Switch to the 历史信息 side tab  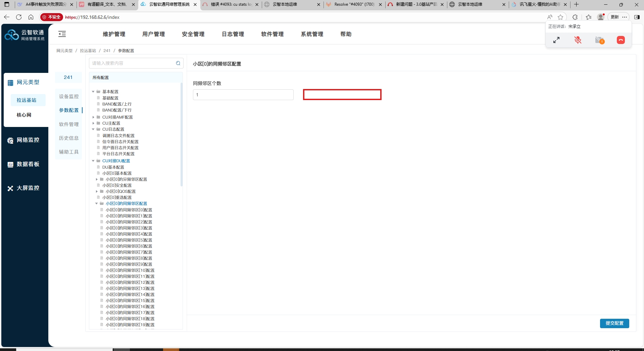coord(69,138)
